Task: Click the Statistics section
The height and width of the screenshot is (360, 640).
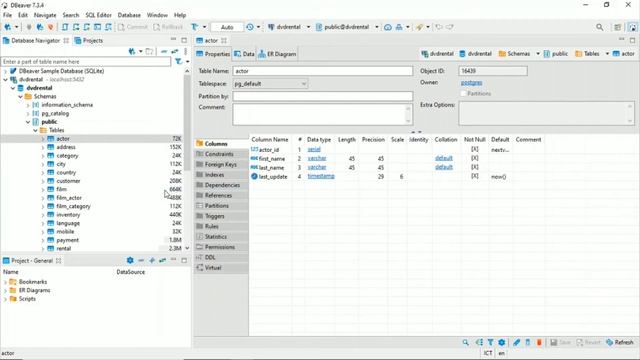Action: click(x=221, y=237)
